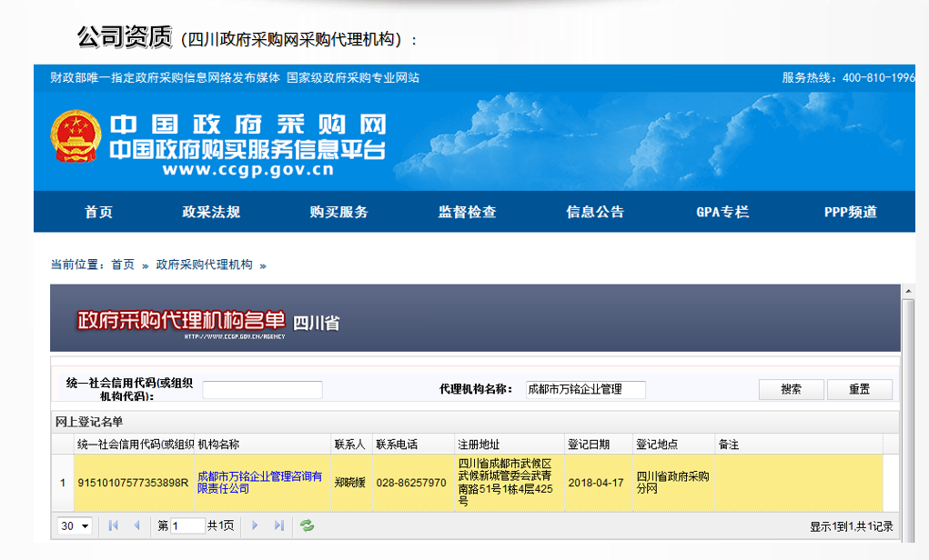Screen dimensions: 929x560
Task: Open 政采法规 navigation menu item
Action: pos(211,212)
